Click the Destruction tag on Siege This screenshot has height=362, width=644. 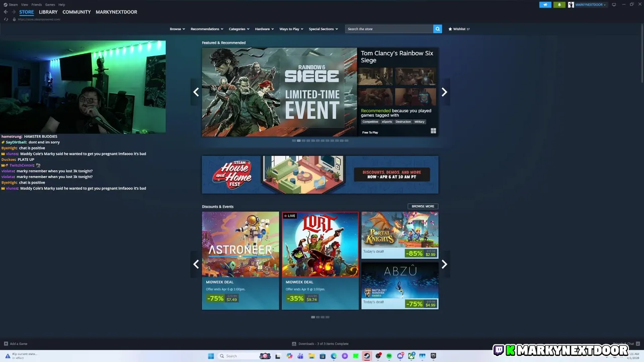[x=403, y=122]
